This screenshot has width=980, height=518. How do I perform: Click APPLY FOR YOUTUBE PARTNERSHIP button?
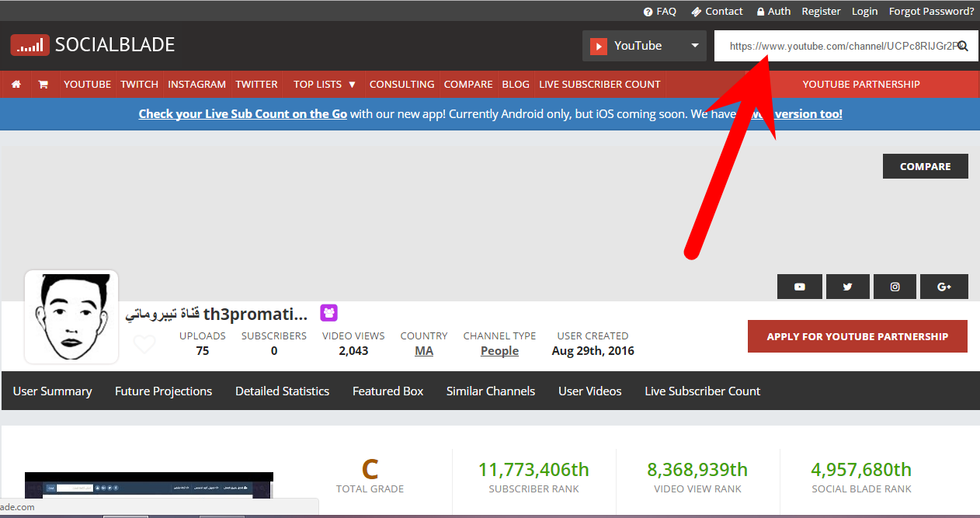(x=857, y=336)
